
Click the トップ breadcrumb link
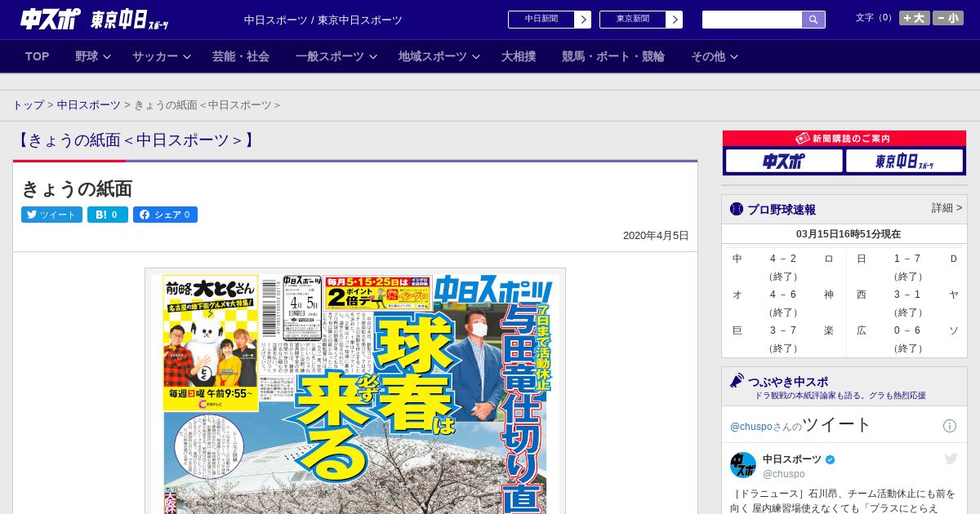(28, 104)
